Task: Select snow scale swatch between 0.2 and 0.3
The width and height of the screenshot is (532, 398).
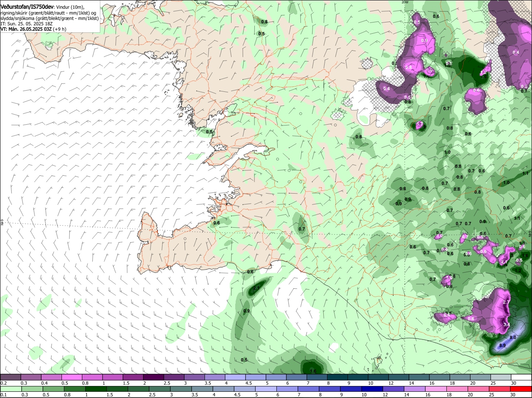Action: (10, 377)
